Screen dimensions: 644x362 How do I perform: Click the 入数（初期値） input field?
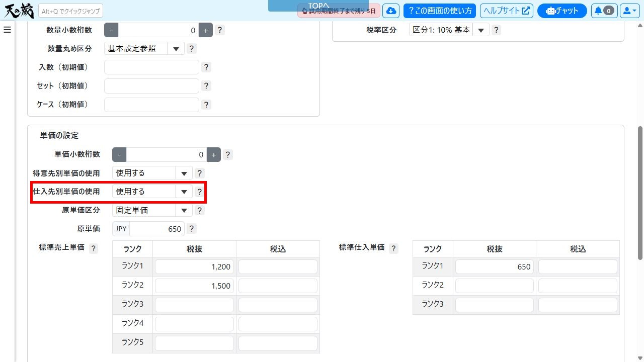click(x=151, y=67)
